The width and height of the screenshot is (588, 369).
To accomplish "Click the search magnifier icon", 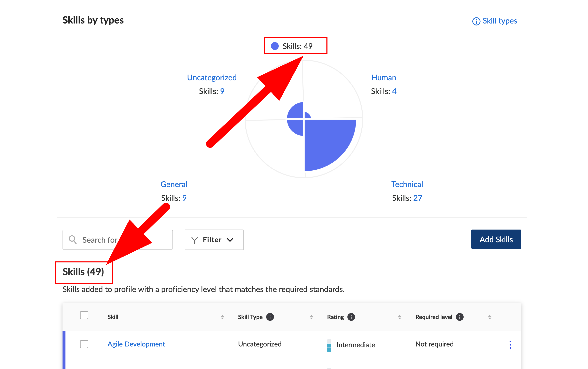I will 73,240.
